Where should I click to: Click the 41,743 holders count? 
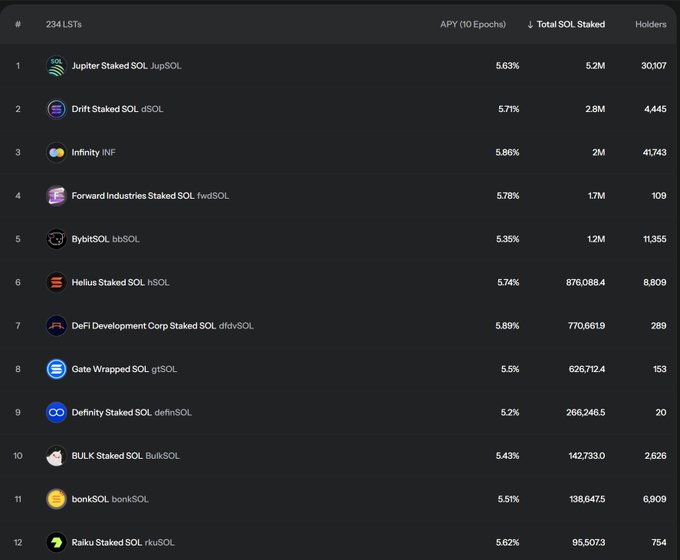(x=655, y=152)
